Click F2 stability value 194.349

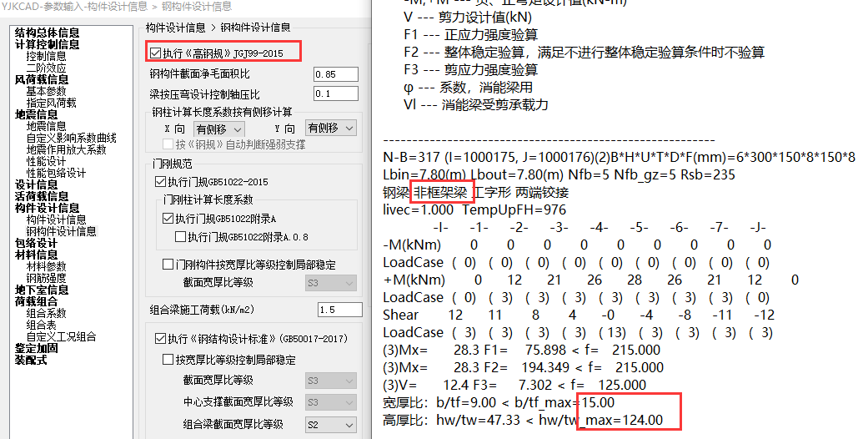click(x=545, y=367)
